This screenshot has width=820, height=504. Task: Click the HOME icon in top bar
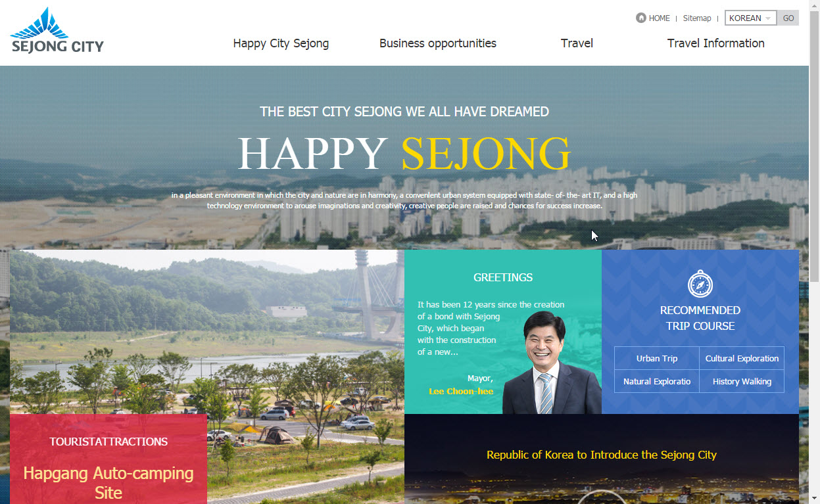click(641, 18)
